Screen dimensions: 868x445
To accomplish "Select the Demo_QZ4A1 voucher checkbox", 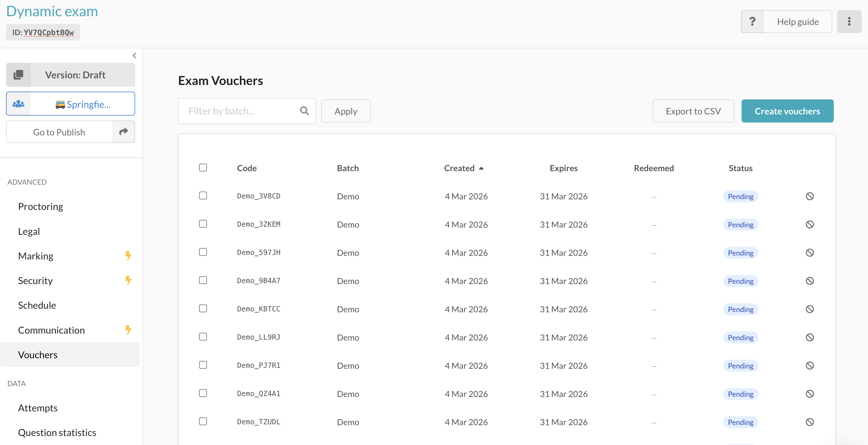I will pyautogui.click(x=203, y=393).
